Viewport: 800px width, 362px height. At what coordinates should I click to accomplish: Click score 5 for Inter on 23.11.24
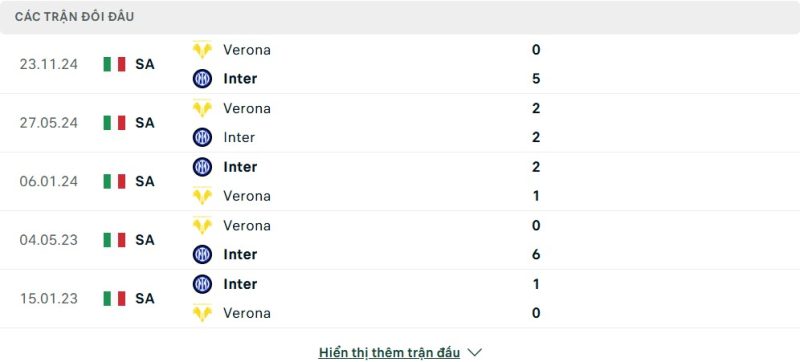coord(536,79)
